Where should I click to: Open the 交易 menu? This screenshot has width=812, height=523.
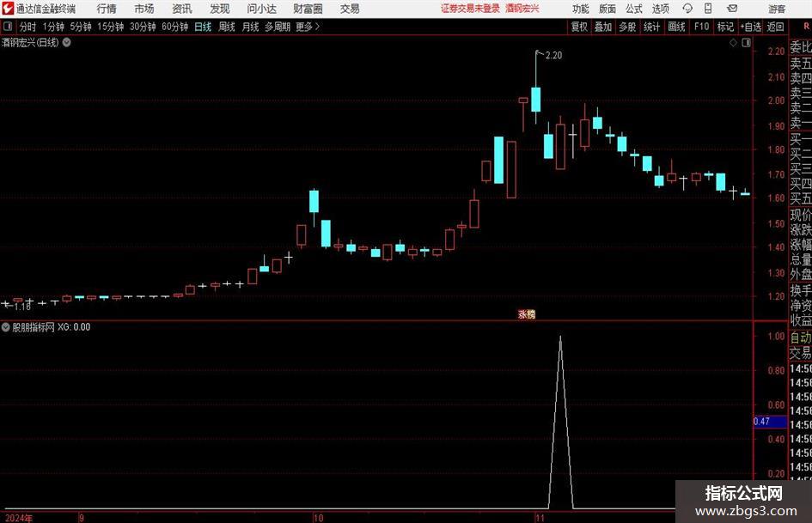coord(350,9)
